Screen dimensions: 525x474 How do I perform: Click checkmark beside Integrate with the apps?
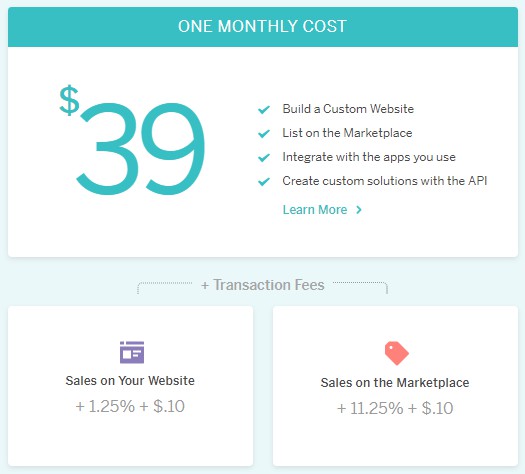tap(264, 158)
